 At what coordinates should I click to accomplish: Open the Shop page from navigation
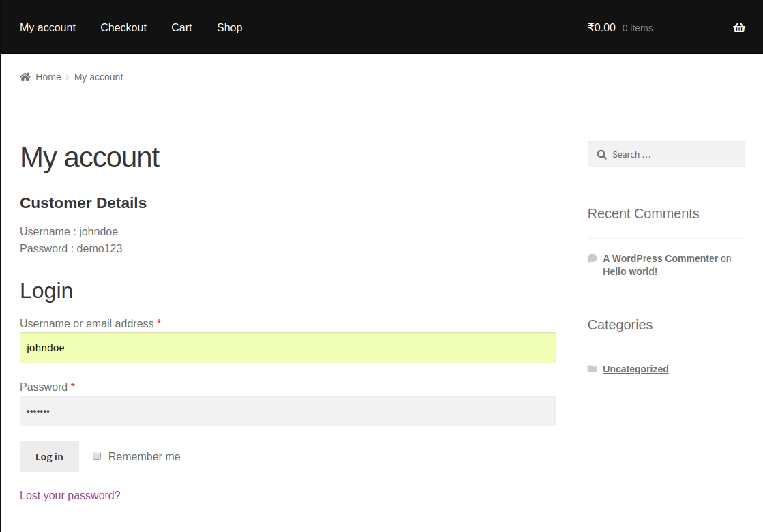click(229, 27)
